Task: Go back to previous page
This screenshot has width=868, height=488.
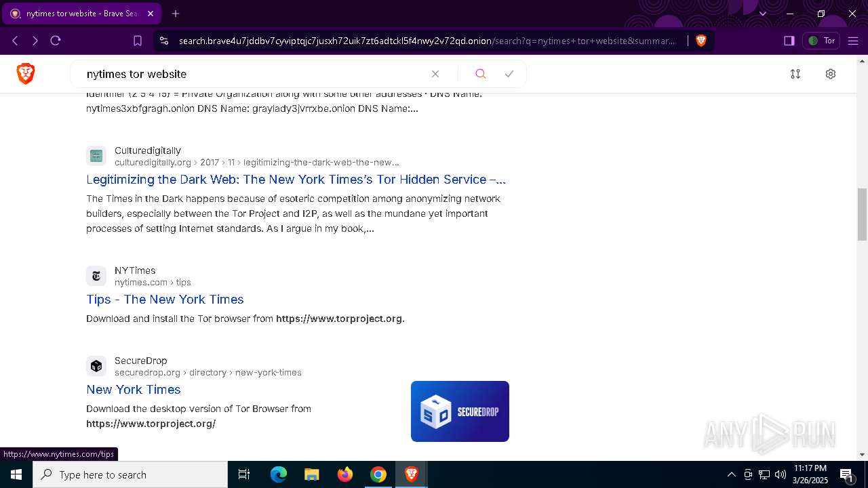Action: [x=15, y=41]
